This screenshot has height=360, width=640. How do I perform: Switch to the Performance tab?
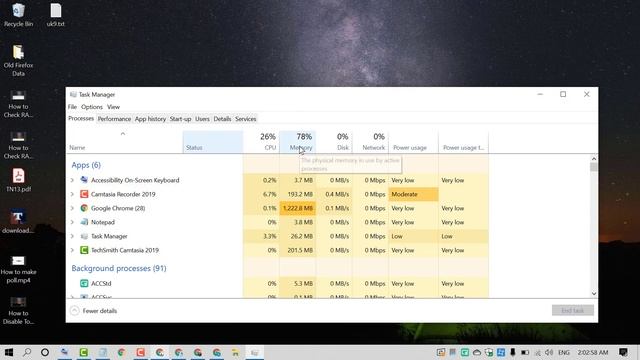[114, 119]
